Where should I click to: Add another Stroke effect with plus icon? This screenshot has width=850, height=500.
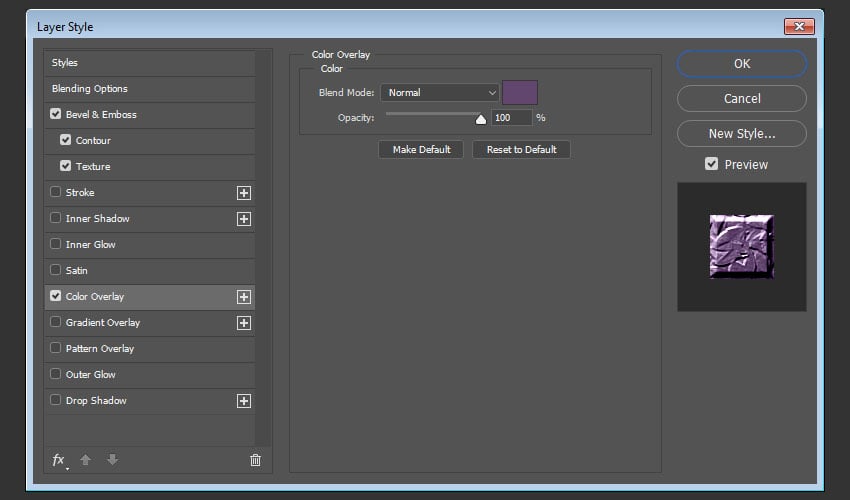[244, 193]
